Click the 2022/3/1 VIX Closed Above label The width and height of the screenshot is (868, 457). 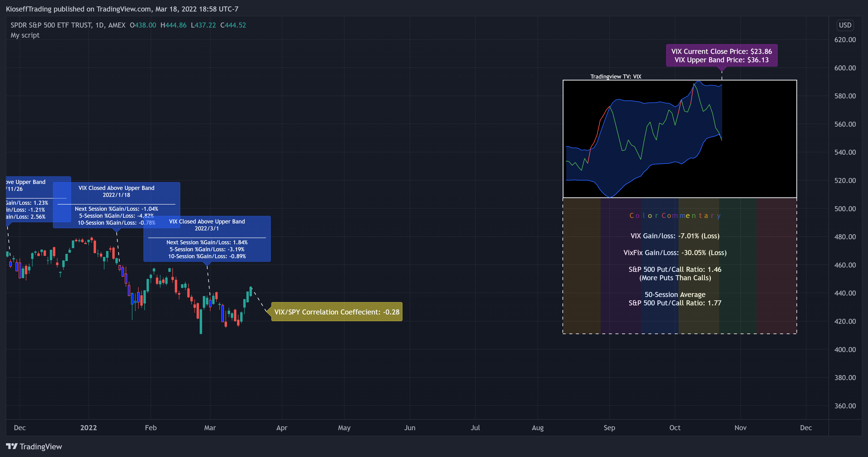(x=207, y=239)
